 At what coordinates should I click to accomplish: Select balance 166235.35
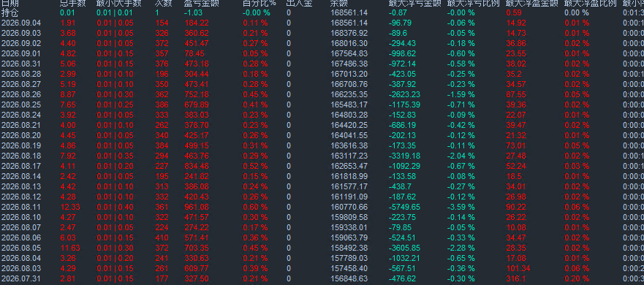click(x=349, y=94)
